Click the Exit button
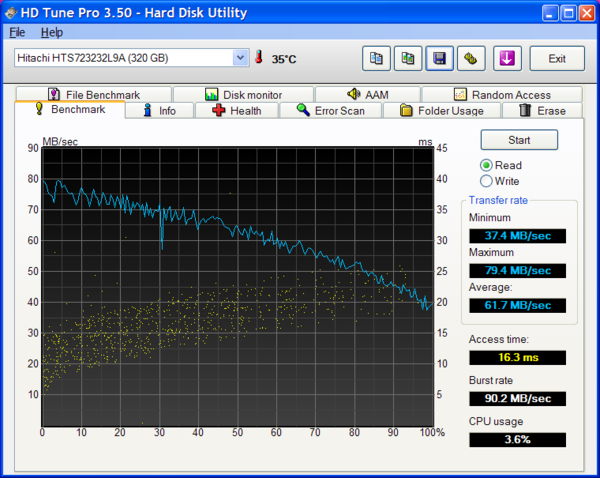600x478 pixels. (x=557, y=58)
